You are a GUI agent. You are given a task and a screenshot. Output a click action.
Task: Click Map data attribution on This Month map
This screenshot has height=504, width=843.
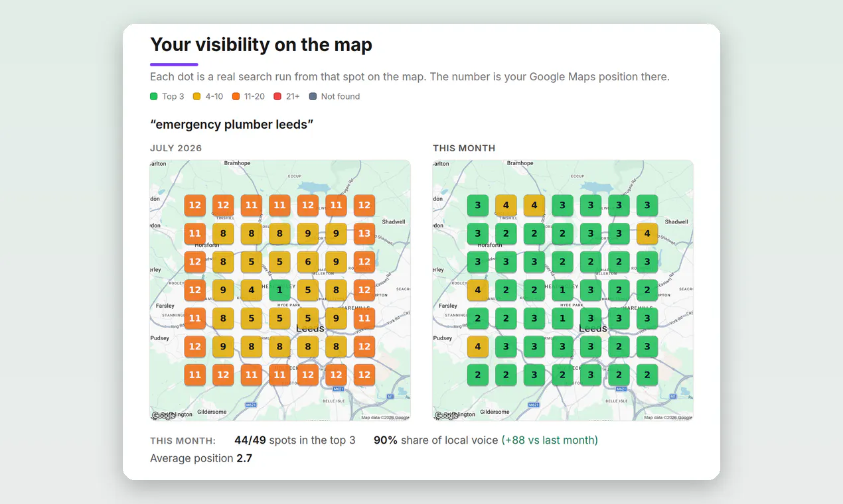[x=668, y=418]
